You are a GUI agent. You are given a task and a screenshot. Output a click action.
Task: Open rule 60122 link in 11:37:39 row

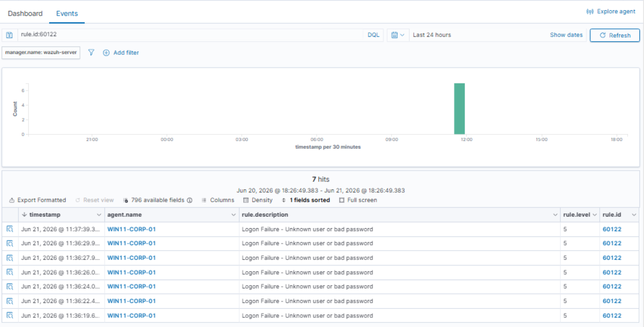612,229
